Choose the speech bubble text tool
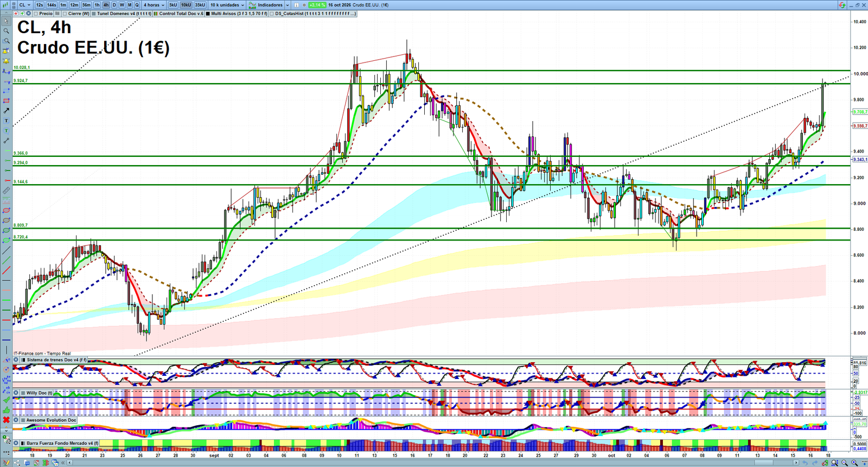 (6, 130)
